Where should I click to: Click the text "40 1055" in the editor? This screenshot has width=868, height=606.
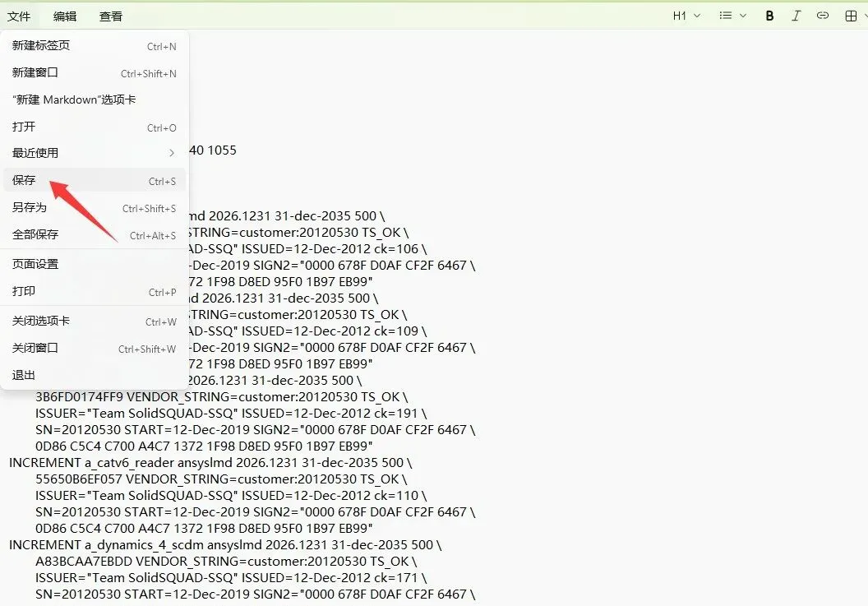pyautogui.click(x=213, y=150)
